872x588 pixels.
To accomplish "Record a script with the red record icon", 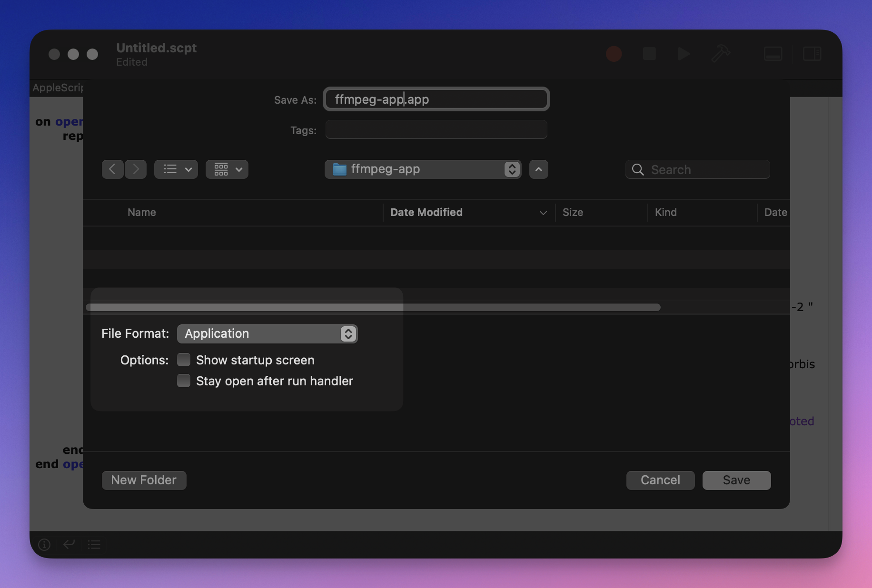I will click(613, 54).
